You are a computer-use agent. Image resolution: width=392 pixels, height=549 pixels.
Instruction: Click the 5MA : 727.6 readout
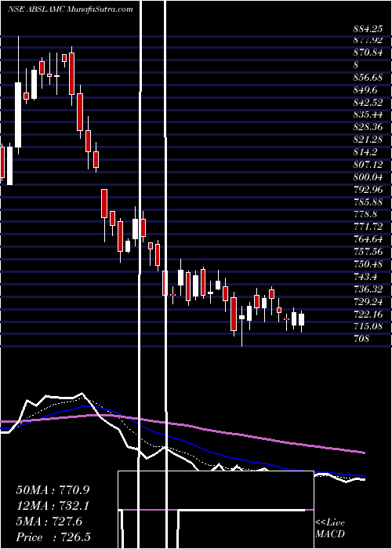click(x=49, y=522)
